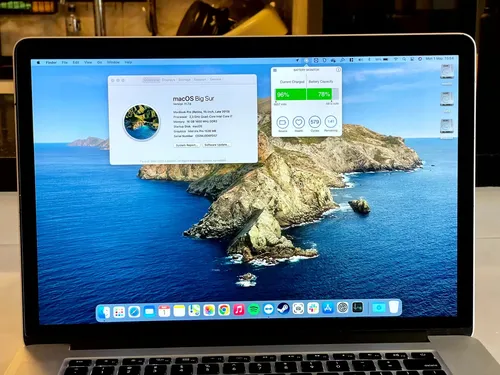The width and height of the screenshot is (500, 375).
Task: Launch Spotify from the Dock
Action: 254,310
